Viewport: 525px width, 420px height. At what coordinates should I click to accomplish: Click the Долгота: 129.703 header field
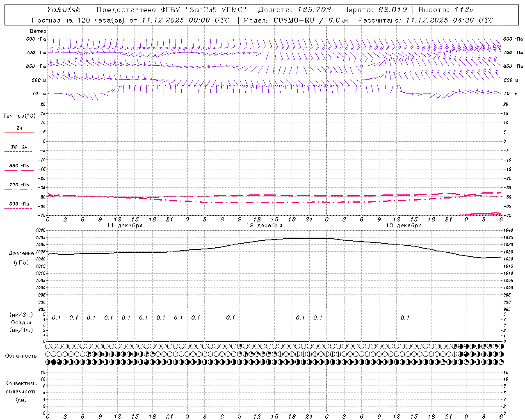click(294, 9)
